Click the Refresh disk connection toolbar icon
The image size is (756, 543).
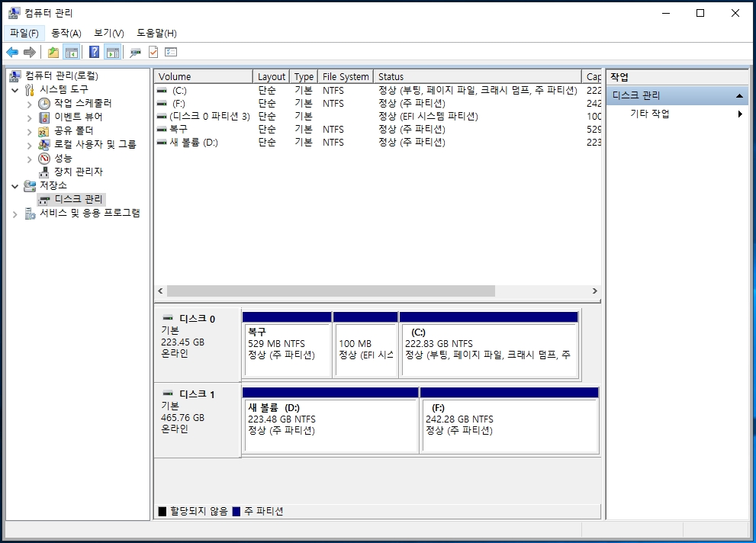point(136,52)
